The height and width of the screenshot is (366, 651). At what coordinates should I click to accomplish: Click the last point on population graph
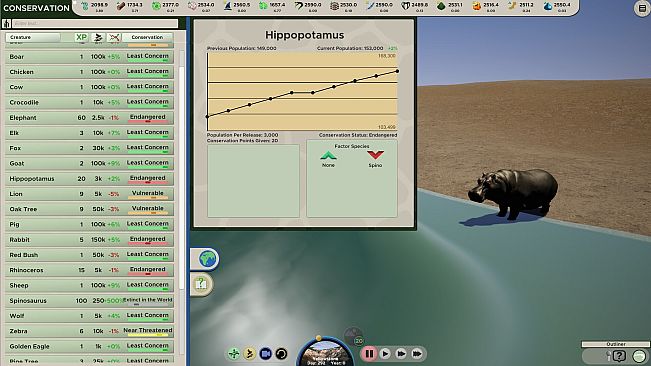click(x=397, y=71)
